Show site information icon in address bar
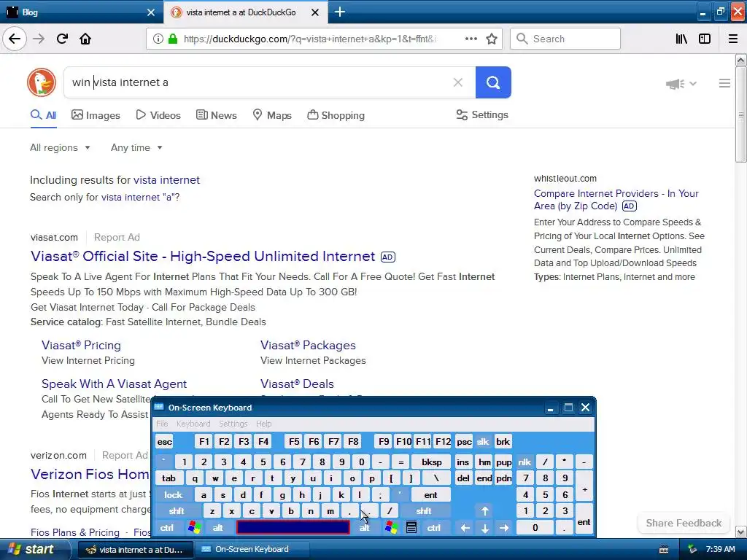 point(158,39)
